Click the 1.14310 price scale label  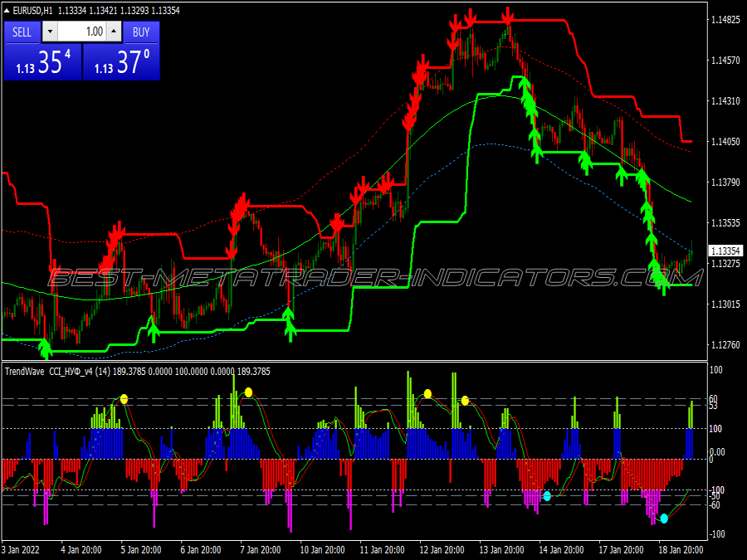tap(725, 101)
